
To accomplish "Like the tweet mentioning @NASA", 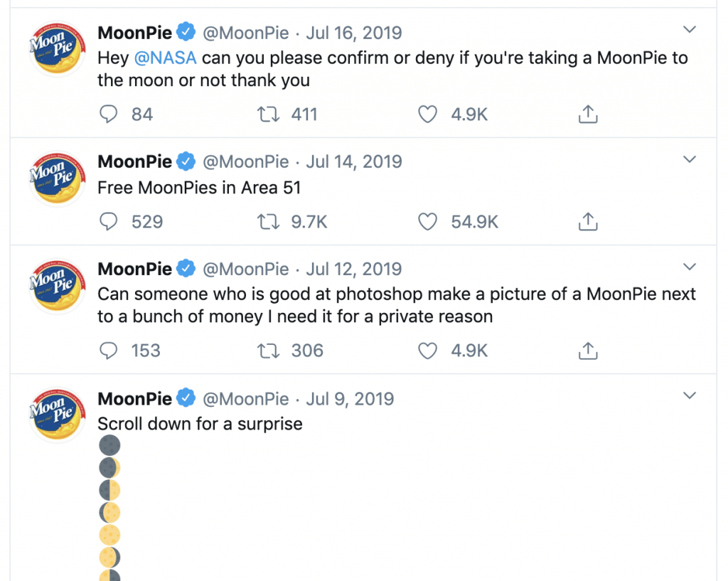I will click(427, 114).
